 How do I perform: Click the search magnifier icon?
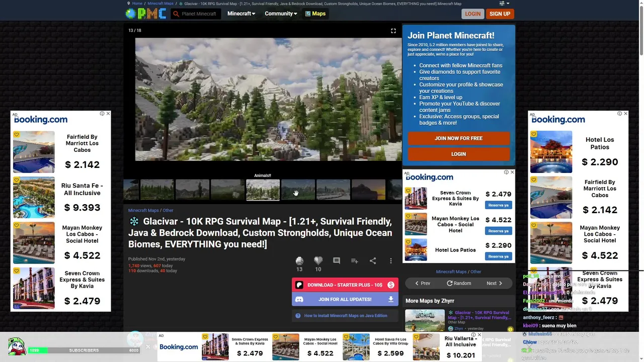coord(176,14)
